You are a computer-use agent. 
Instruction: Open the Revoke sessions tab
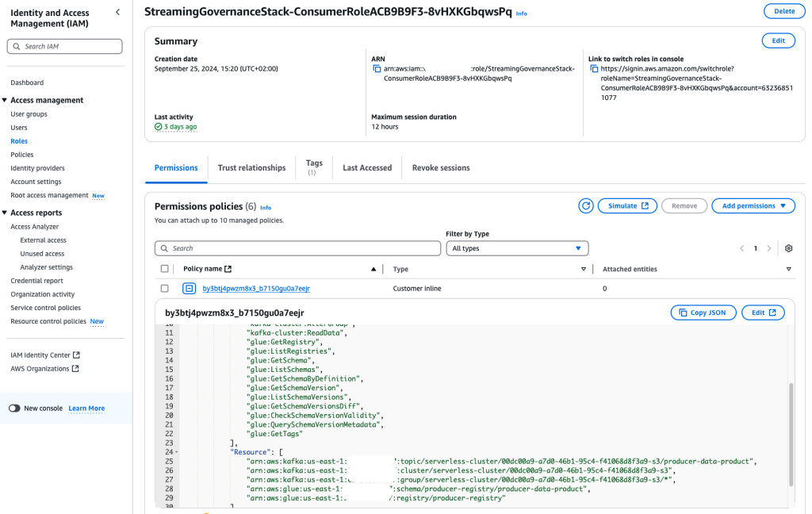click(441, 168)
